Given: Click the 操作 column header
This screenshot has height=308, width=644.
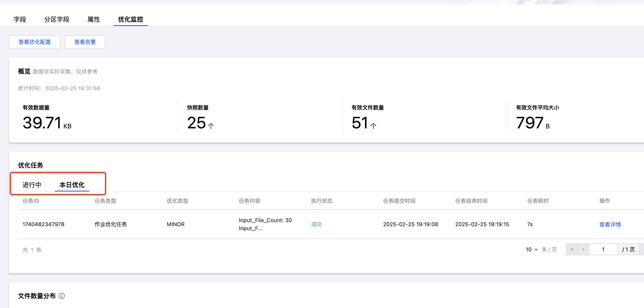Looking at the screenshot, I should [x=605, y=201].
